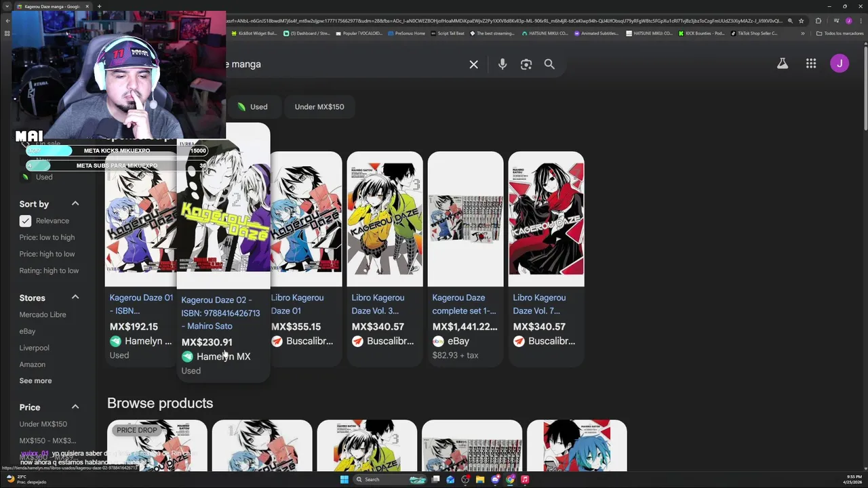Viewport: 868px width, 488px height.
Task: Apply the Under MX$150 chip
Action: (319, 106)
